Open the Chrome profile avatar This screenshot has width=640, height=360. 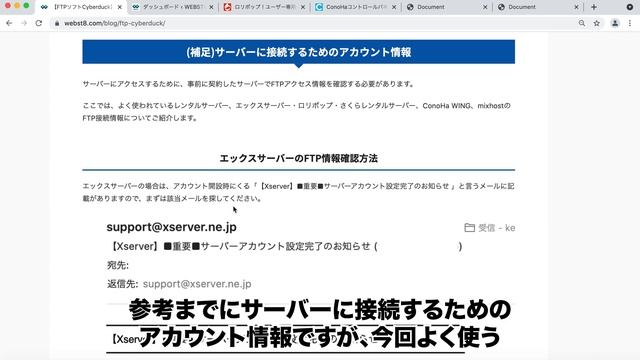[x=615, y=23]
